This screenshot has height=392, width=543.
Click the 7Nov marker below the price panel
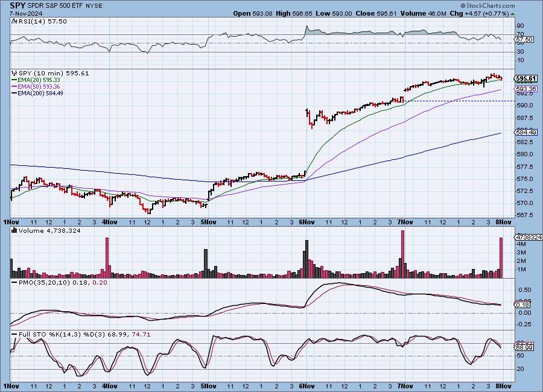click(405, 222)
